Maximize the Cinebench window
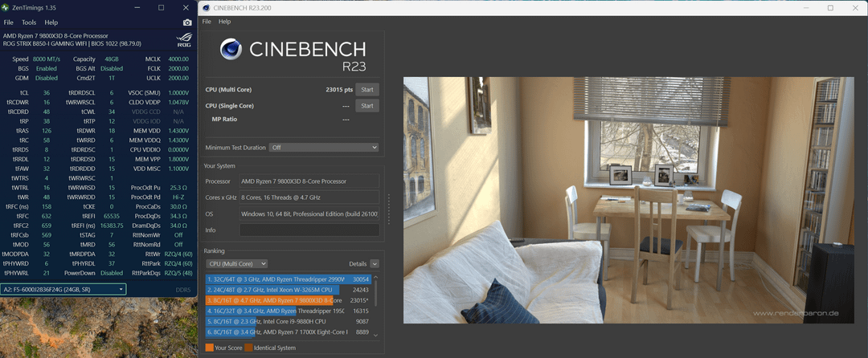The image size is (868, 358). point(830,8)
